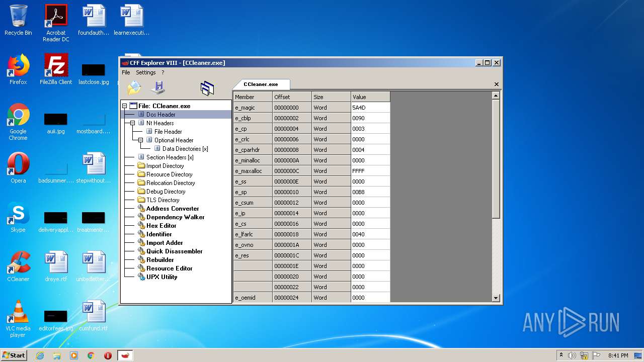Open the File menu
Viewport: 644px width, 362px height.
[126, 72]
